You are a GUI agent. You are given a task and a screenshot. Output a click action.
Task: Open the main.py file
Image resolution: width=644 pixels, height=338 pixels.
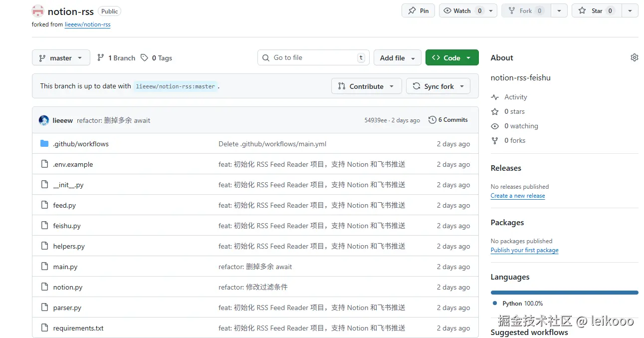[65, 267]
